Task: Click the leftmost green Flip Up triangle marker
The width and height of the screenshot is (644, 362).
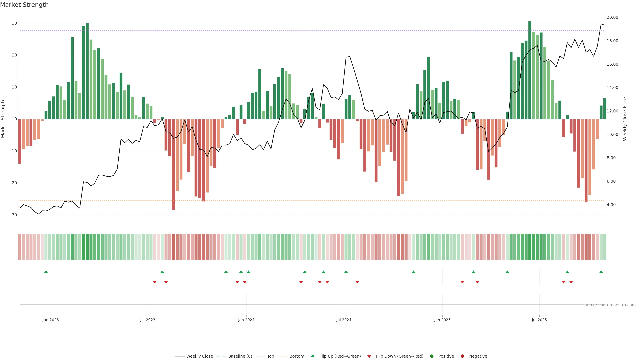Action: point(46,272)
